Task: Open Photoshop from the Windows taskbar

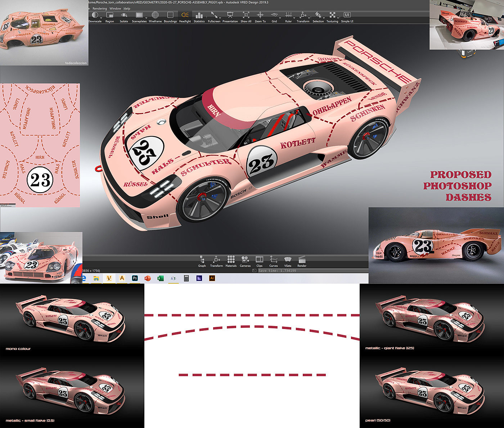Action: click(135, 278)
